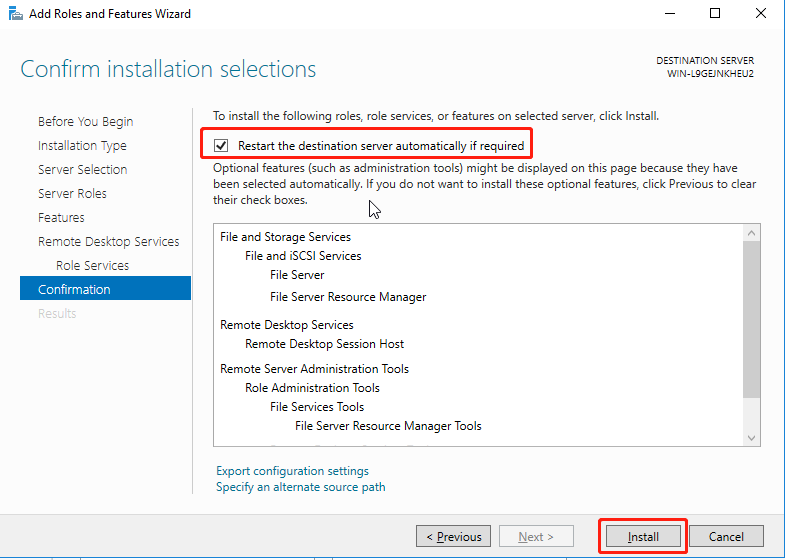
Task: Select Remote Desktop Services step
Action: click(108, 242)
